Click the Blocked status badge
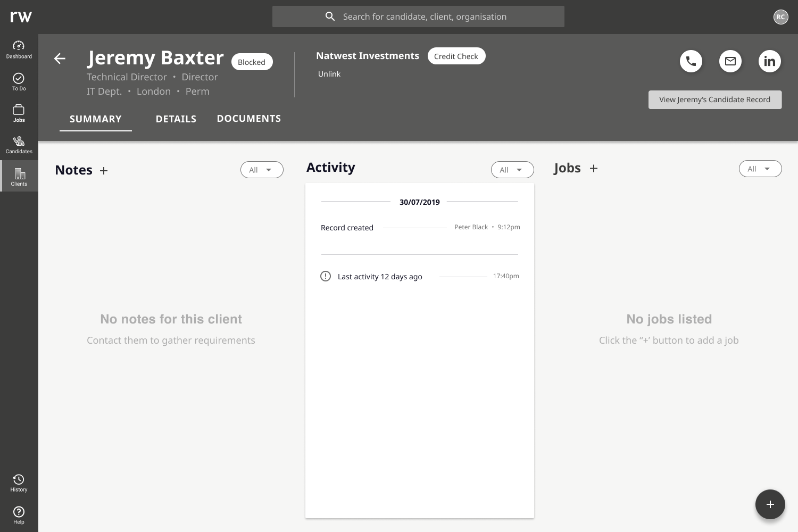The height and width of the screenshot is (532, 798). tap(252, 62)
